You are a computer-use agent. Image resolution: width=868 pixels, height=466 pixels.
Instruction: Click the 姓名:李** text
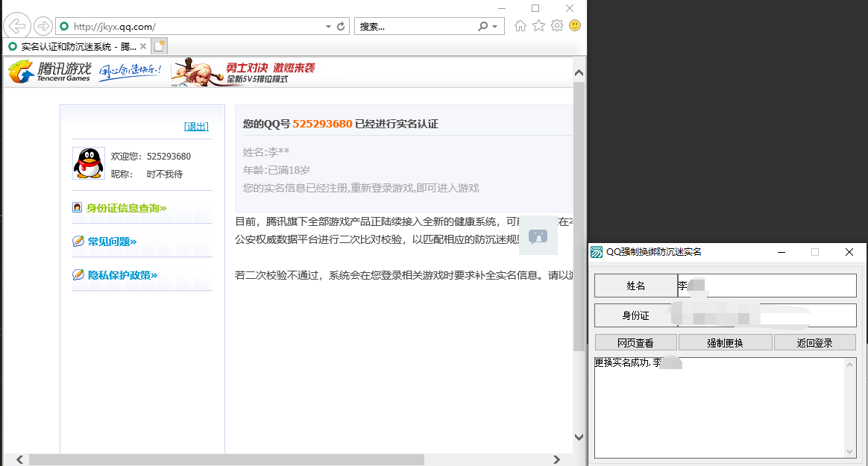[266, 151]
